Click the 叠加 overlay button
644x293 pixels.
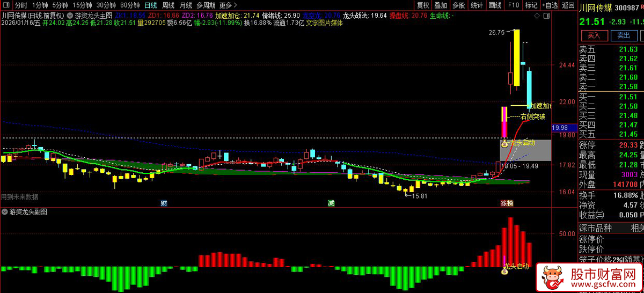441,5
